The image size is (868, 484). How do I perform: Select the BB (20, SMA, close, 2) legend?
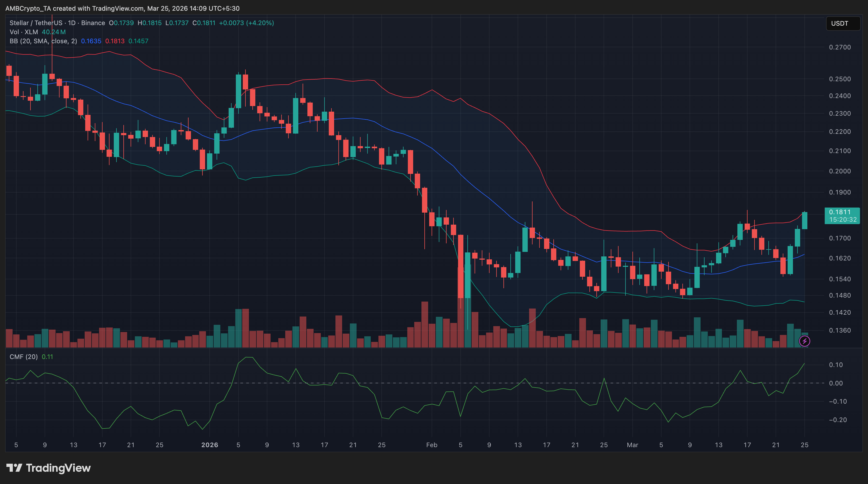coord(43,41)
